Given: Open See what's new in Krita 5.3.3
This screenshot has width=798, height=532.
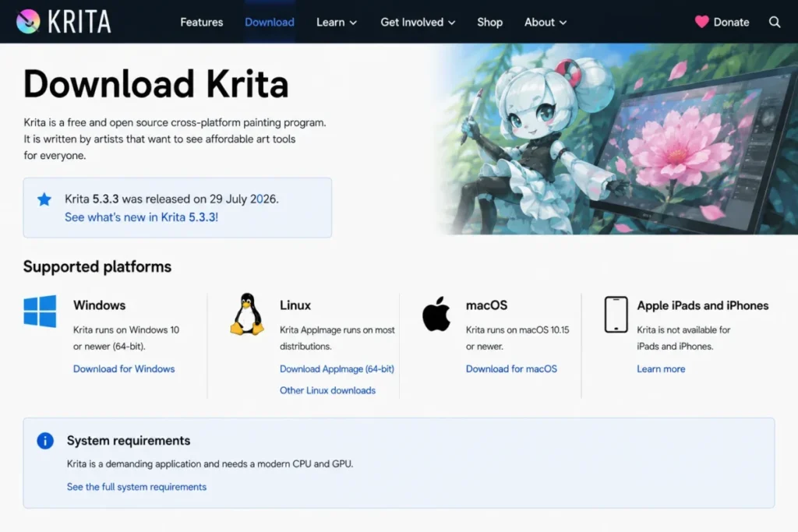Looking at the screenshot, I should [141, 217].
